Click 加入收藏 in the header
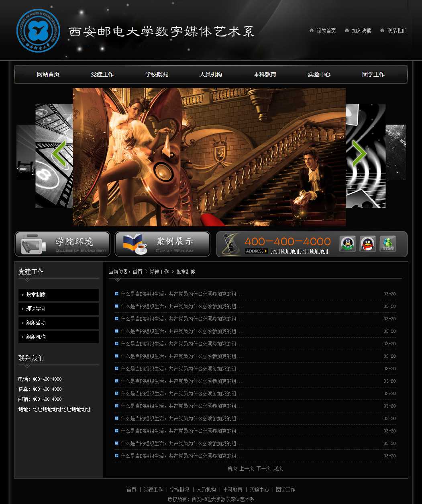 tap(361, 31)
